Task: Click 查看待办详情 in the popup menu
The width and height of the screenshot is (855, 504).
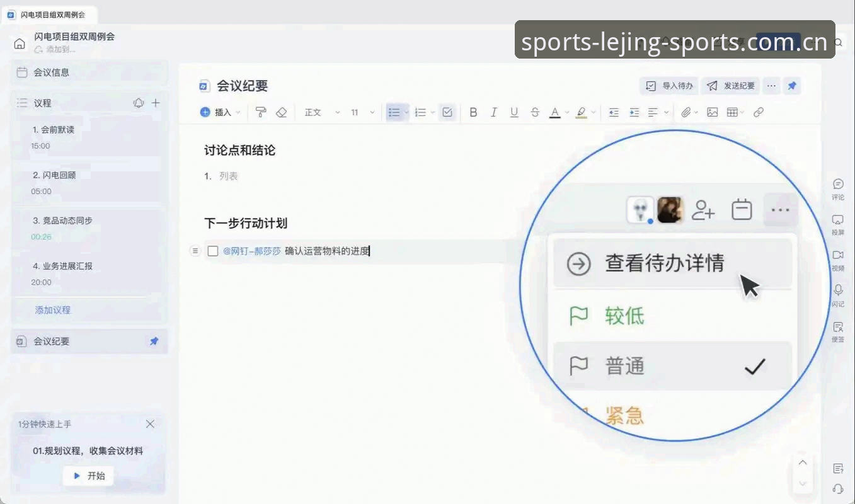Action: tap(672, 263)
